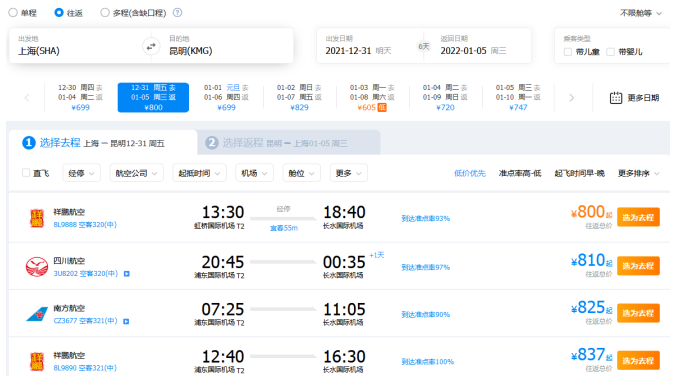Image resolution: width=675 pixels, height=376 pixels.
Task: Switch to select return trip tab
Action: pos(289,143)
